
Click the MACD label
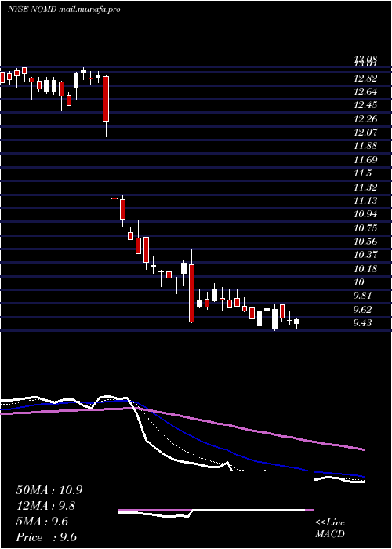point(330,534)
